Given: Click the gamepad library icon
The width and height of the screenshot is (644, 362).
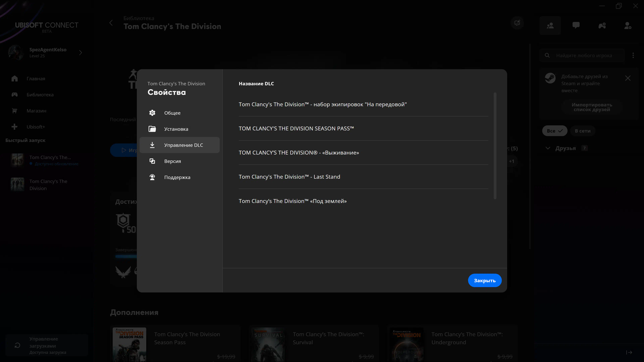Looking at the screenshot, I should [14, 95].
